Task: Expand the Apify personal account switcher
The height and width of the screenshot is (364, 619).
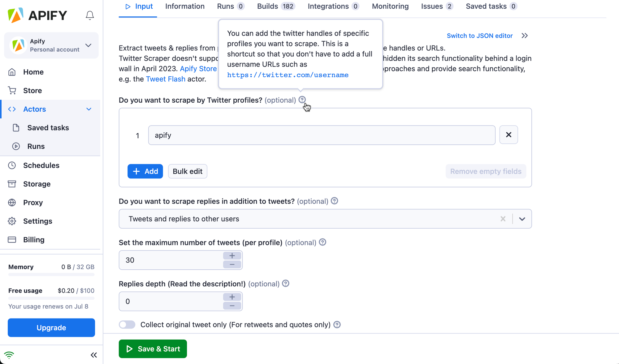Action: pos(89,45)
